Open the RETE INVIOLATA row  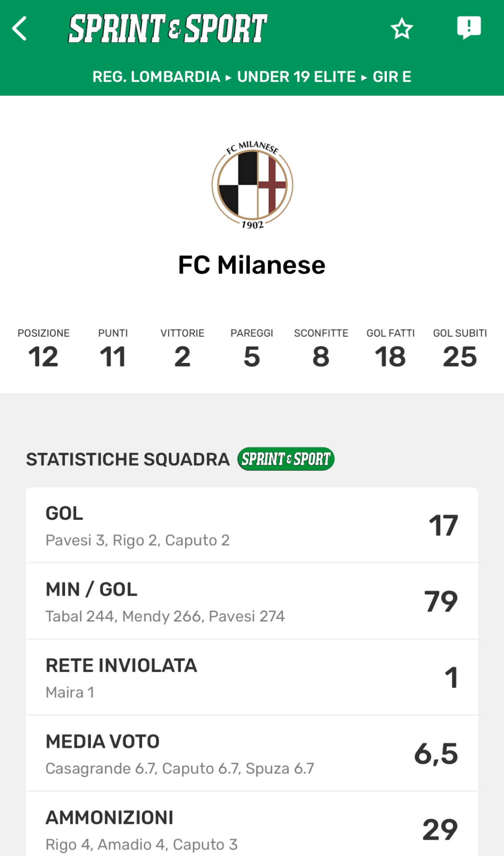(x=252, y=677)
